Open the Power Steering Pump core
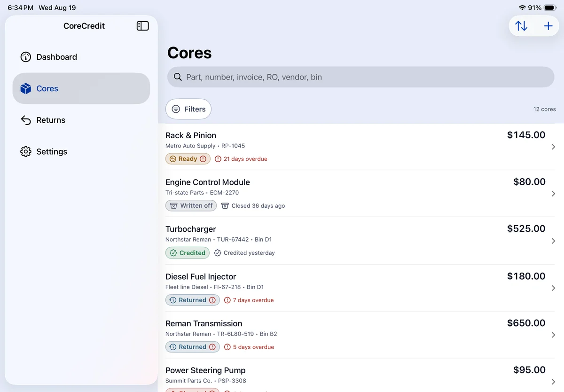Viewport: 564px width, 392px height. tap(361, 375)
